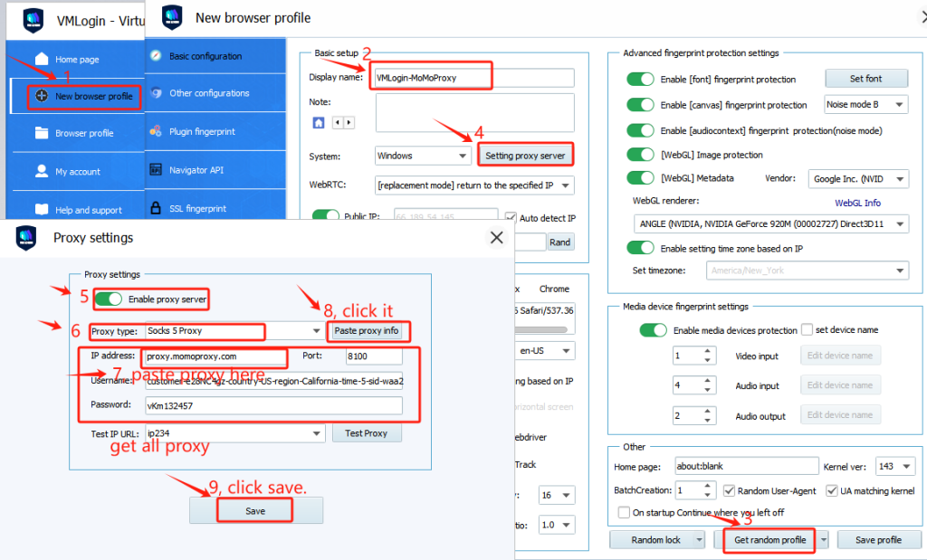Viewport: 927px width, 560px height.
Task: Toggle Enable proxy server switch
Action: pos(109,299)
